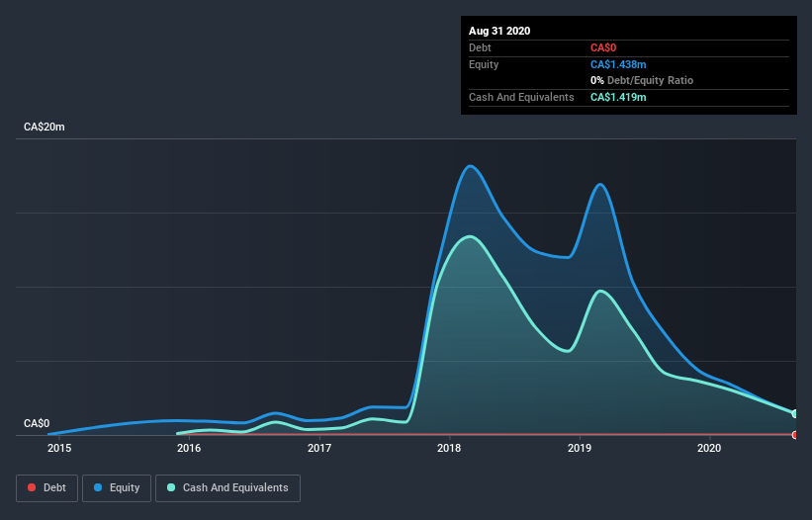Click the 0% Debt/Equity Ratio text

(x=642, y=80)
